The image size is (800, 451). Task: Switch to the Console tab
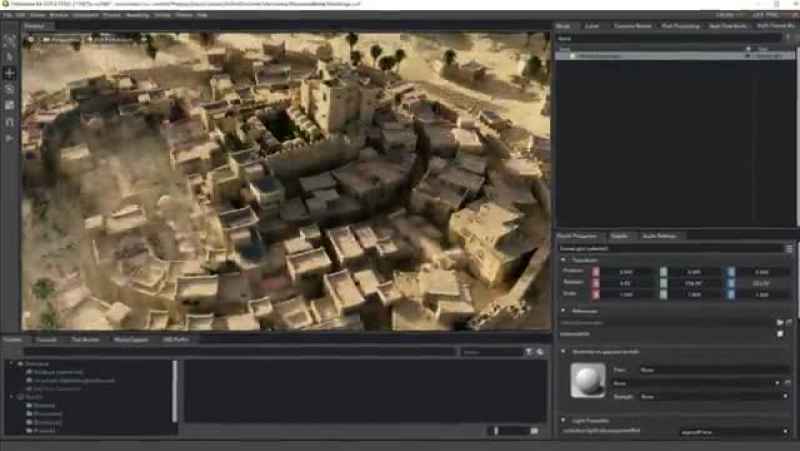coord(46,339)
